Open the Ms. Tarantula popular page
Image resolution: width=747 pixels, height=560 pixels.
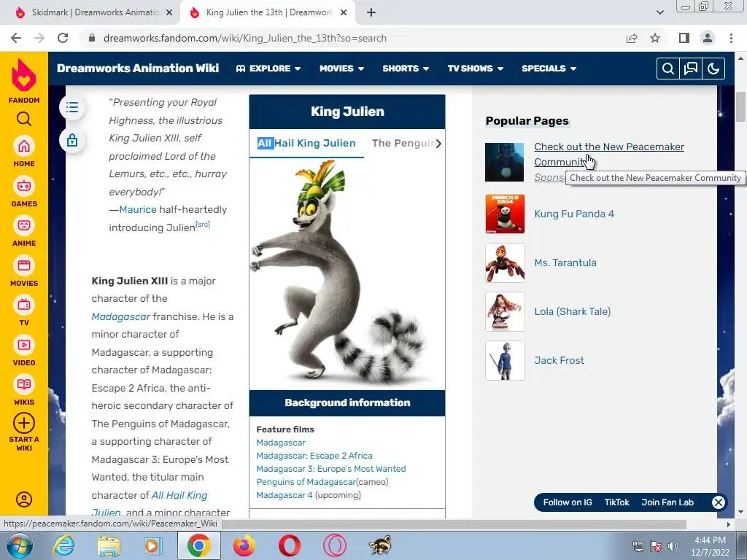click(x=565, y=262)
